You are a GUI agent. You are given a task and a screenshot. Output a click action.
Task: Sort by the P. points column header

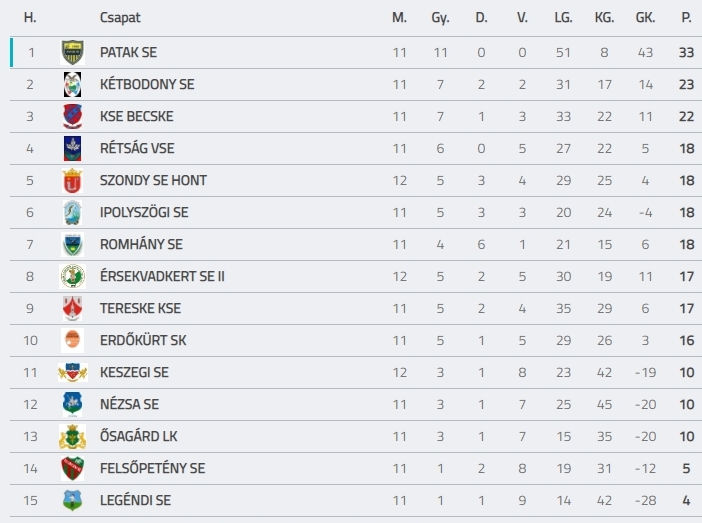tap(686, 17)
